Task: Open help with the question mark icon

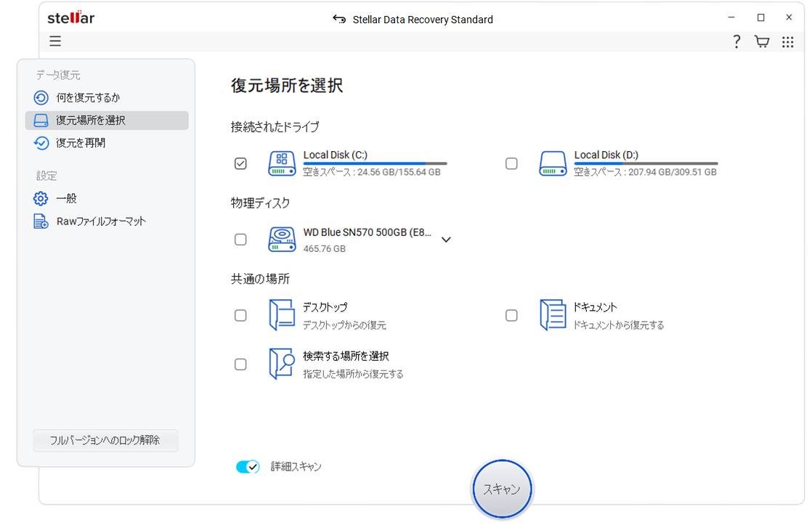Action: pyautogui.click(x=736, y=41)
